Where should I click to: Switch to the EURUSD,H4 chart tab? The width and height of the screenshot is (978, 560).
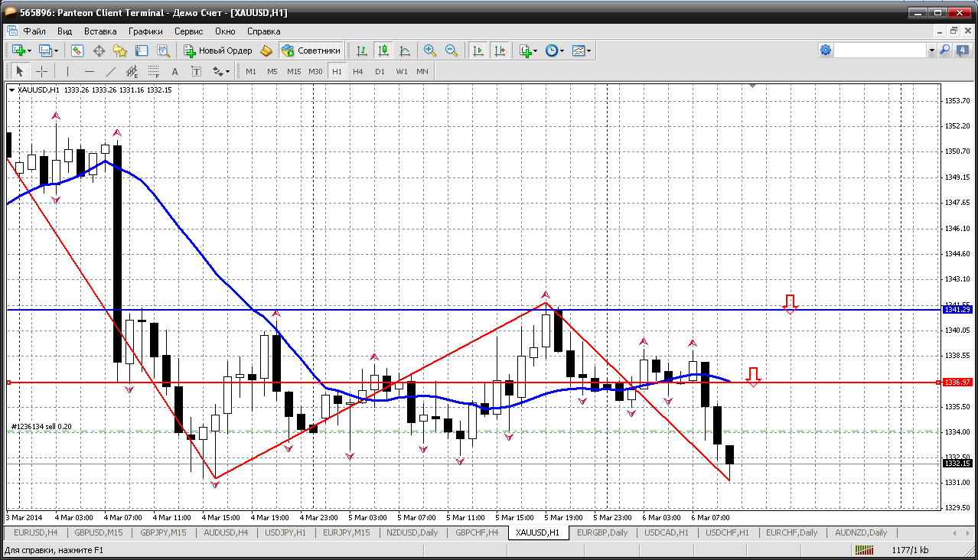click(36, 532)
